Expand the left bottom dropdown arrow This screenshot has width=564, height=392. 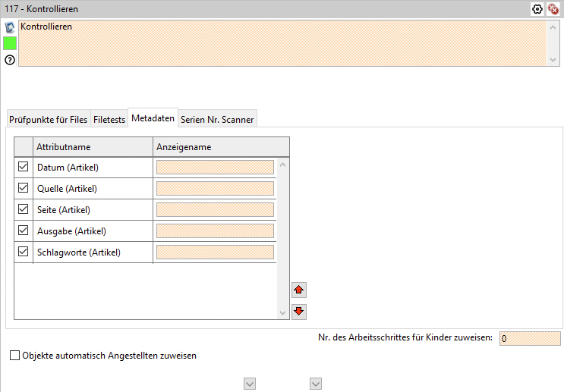click(249, 384)
